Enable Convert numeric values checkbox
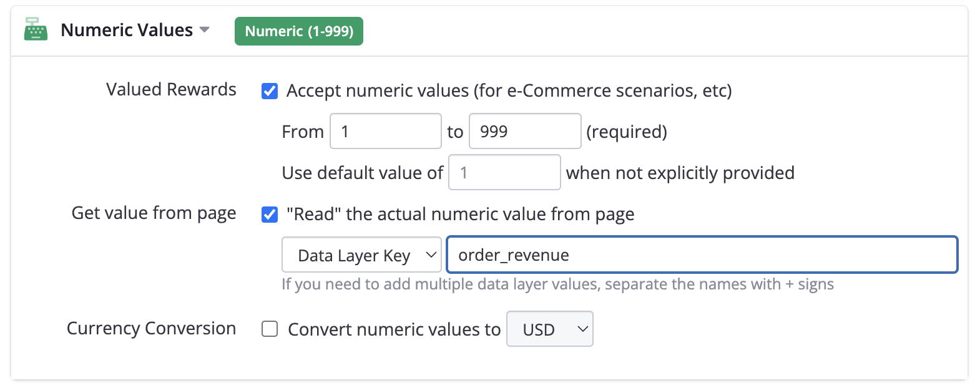 pyautogui.click(x=270, y=329)
